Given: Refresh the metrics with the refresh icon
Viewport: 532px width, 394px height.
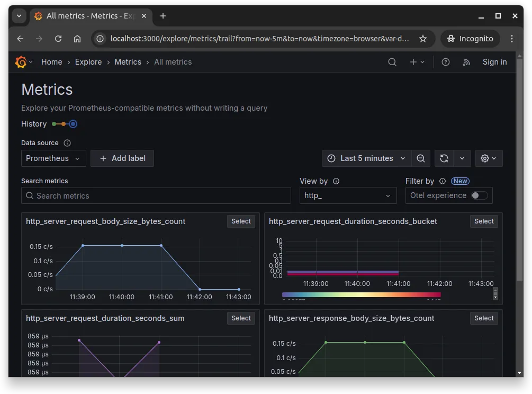Looking at the screenshot, I should point(444,158).
